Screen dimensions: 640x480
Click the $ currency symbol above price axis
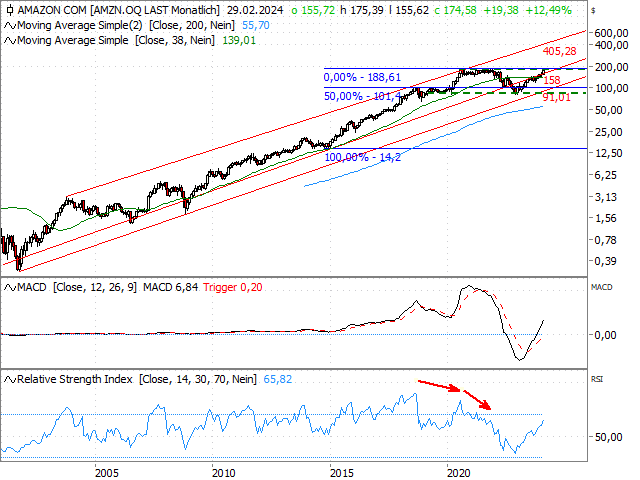pyautogui.click(x=593, y=10)
